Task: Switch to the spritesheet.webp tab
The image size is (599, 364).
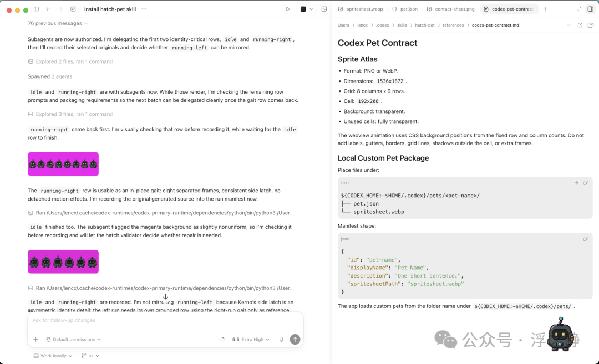Action: tap(361, 9)
